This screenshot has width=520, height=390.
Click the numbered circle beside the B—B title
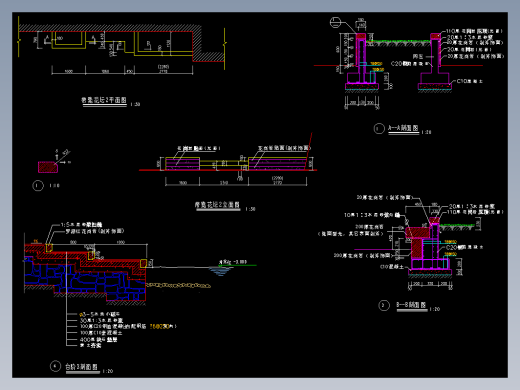[384, 305]
